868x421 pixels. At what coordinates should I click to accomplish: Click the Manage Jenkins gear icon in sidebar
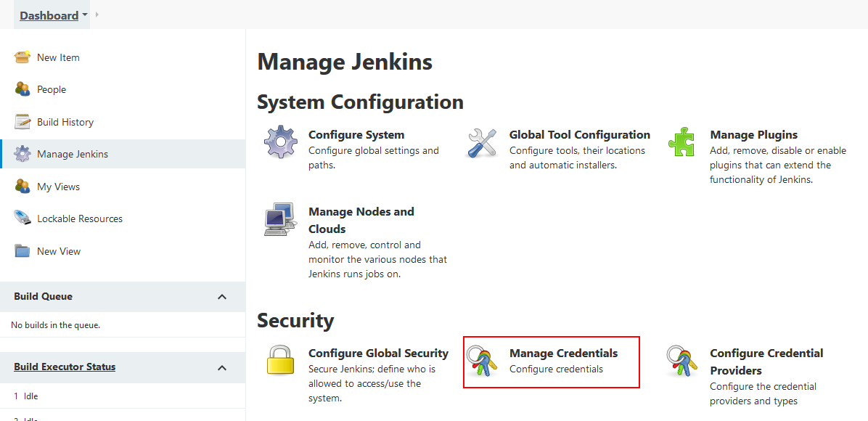[x=22, y=154]
